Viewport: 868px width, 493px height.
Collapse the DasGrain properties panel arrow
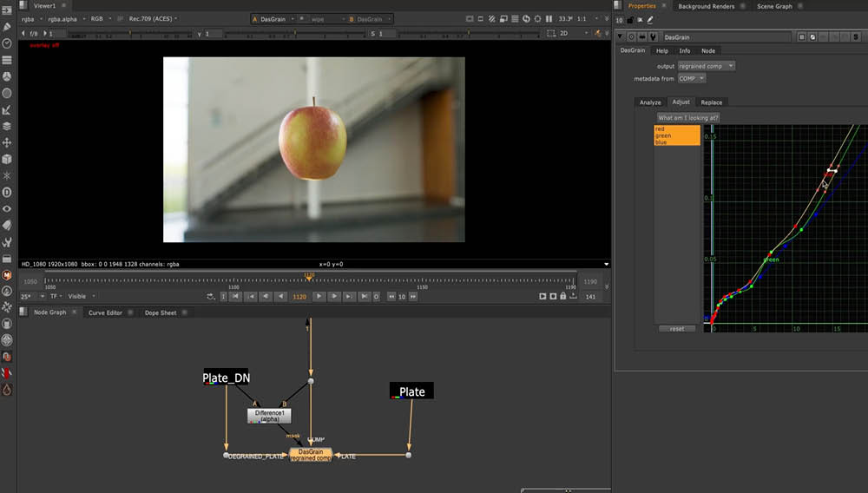(621, 37)
